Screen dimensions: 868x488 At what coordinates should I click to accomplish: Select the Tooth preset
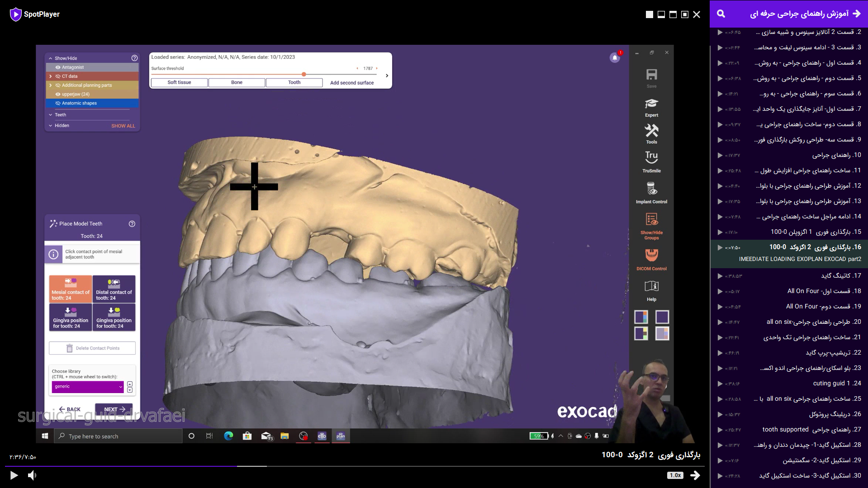click(x=294, y=82)
